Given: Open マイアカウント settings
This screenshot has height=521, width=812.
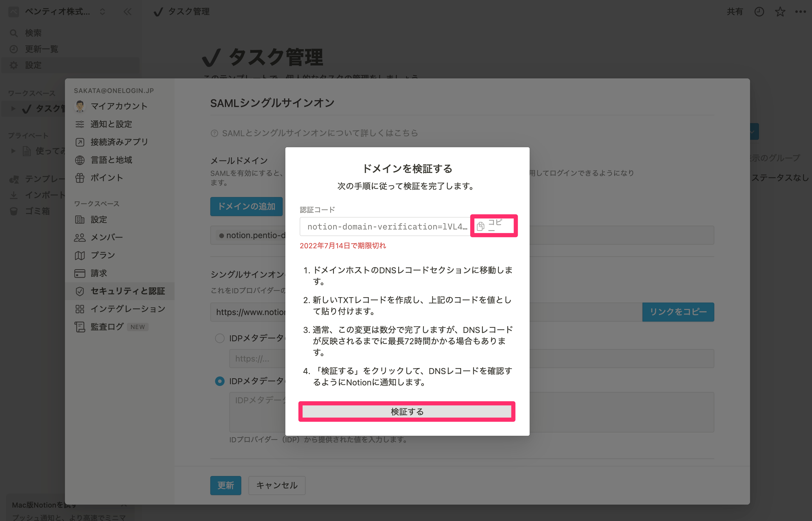Looking at the screenshot, I should tap(119, 106).
